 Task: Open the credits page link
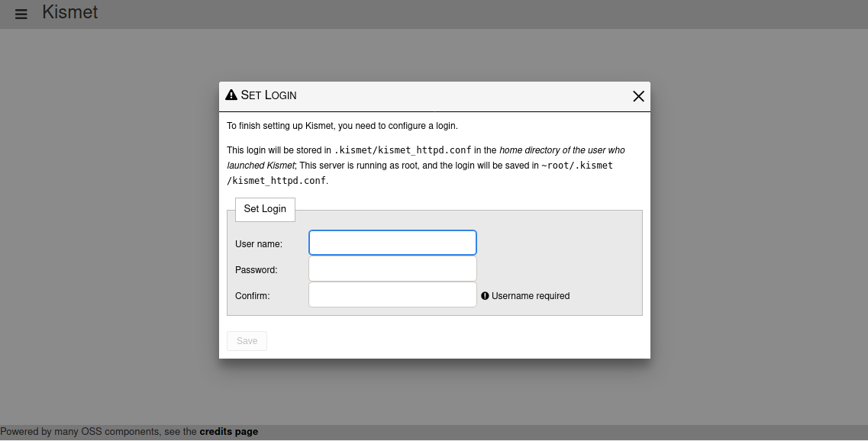coord(228,432)
